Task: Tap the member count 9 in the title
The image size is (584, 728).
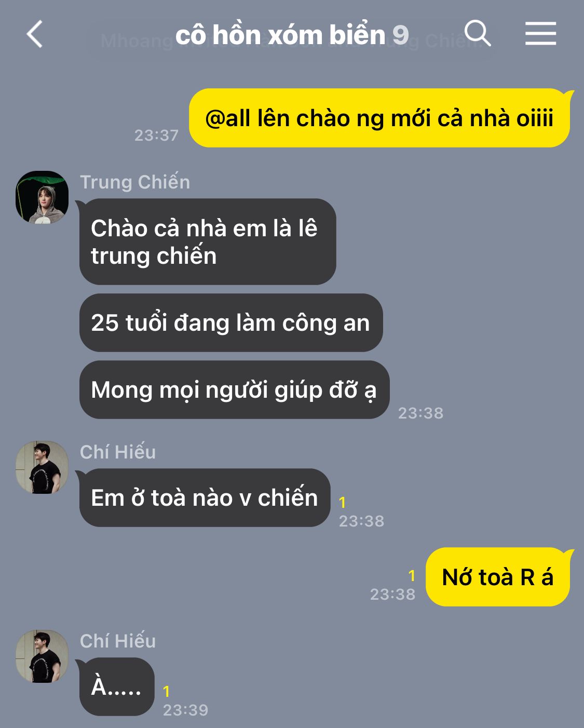Action: 400,35
